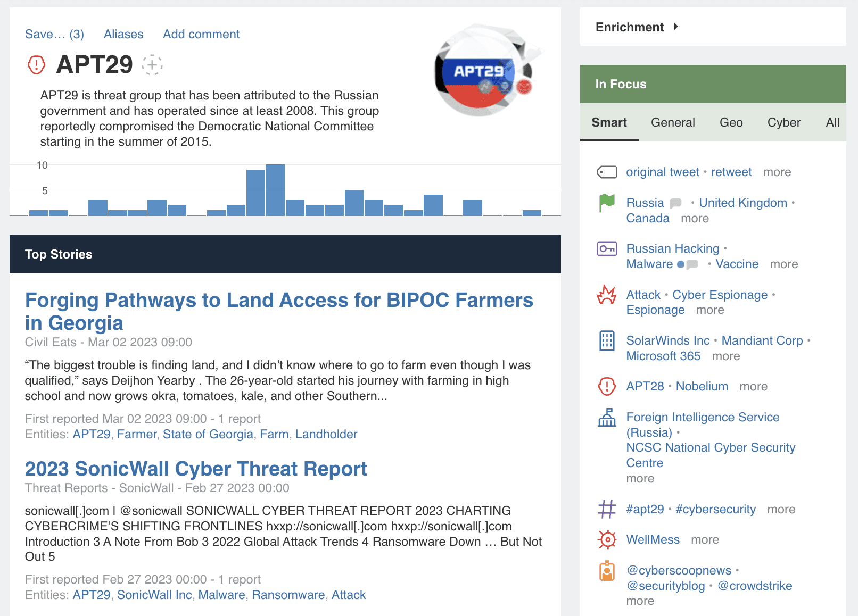Switch to the Cyber tab
The width and height of the screenshot is (858, 616).
[784, 122]
